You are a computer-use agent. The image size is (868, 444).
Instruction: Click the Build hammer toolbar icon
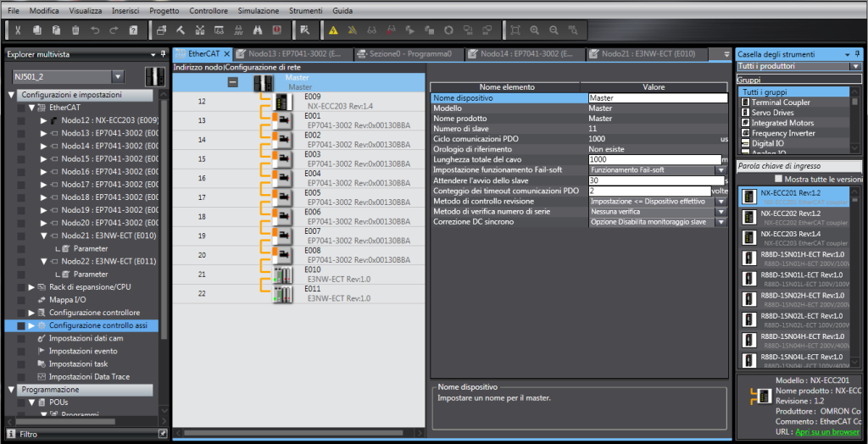(x=181, y=31)
